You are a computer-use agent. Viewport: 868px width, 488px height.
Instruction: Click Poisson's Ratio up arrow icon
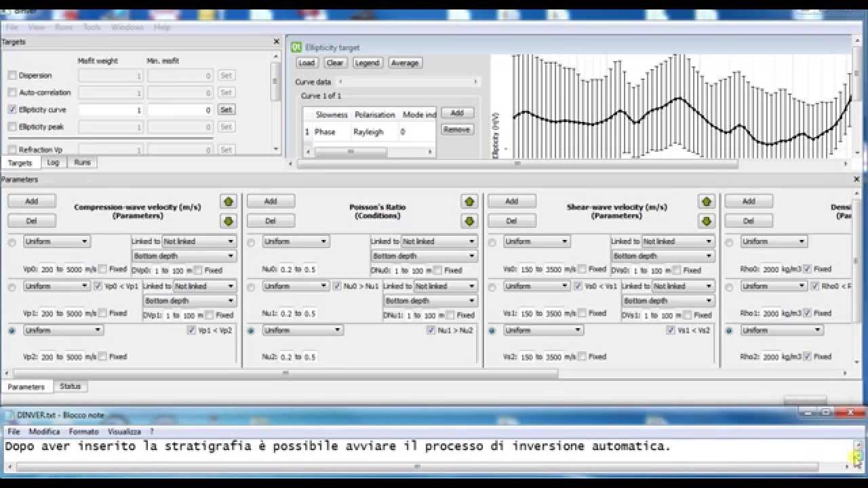(x=469, y=201)
